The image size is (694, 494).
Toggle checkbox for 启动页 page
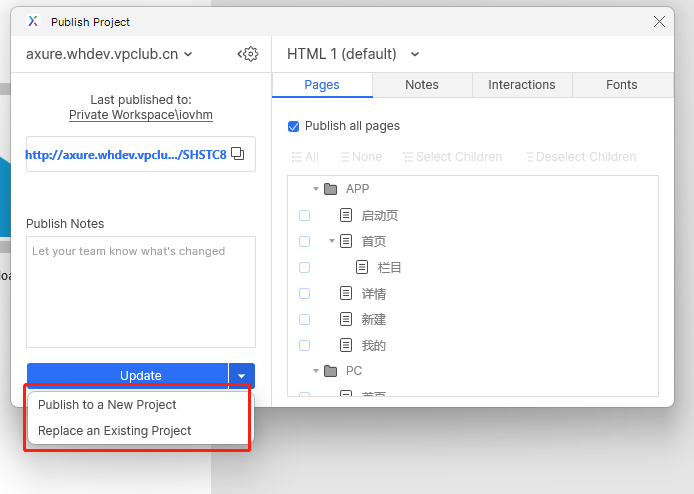pyautogui.click(x=305, y=215)
